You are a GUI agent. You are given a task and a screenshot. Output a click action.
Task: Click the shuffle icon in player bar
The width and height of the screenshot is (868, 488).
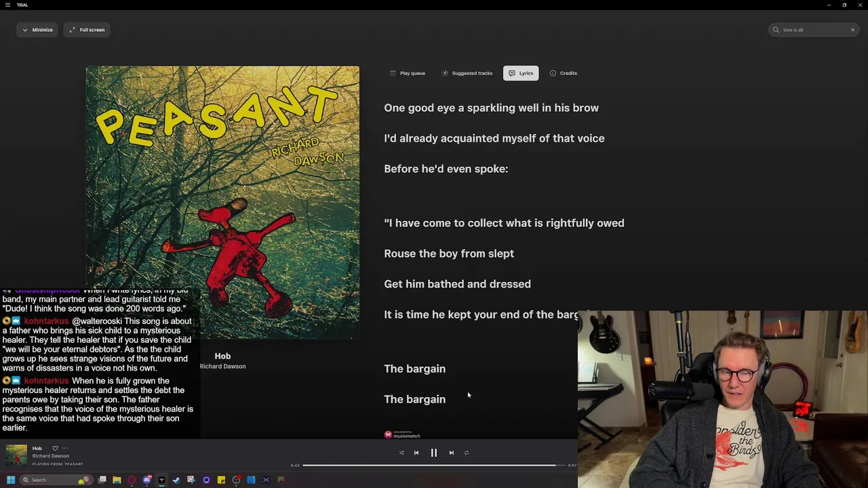click(401, 453)
